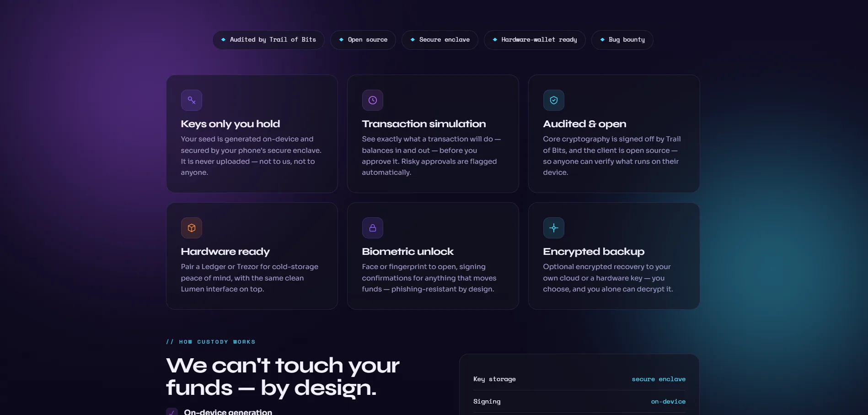868x415 pixels.
Task: Click the See exactly what a transaction paragraph
Action: pos(431,156)
